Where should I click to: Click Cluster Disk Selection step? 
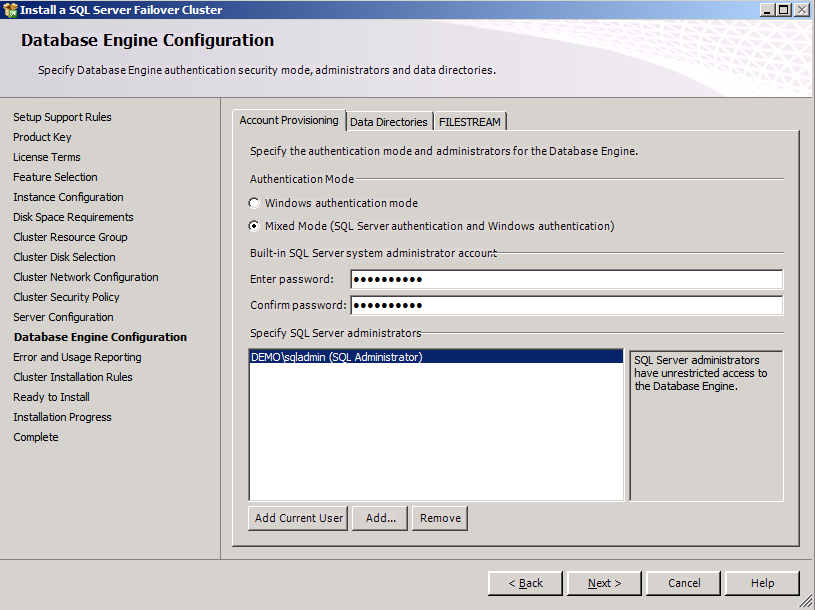point(64,257)
